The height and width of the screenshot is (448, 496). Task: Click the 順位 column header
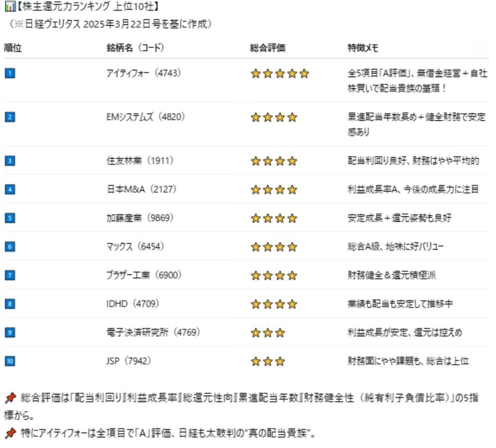tap(13, 48)
